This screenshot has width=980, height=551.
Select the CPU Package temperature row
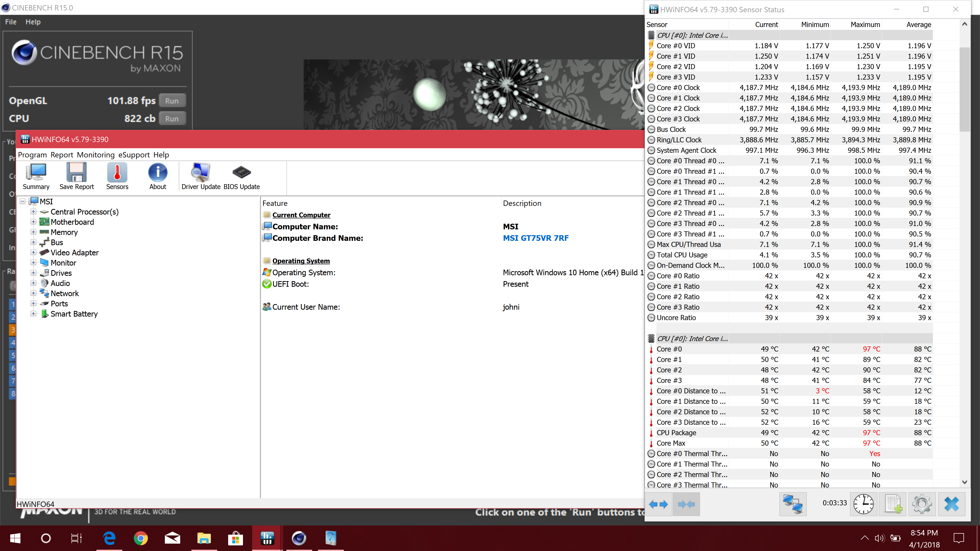tap(789, 433)
